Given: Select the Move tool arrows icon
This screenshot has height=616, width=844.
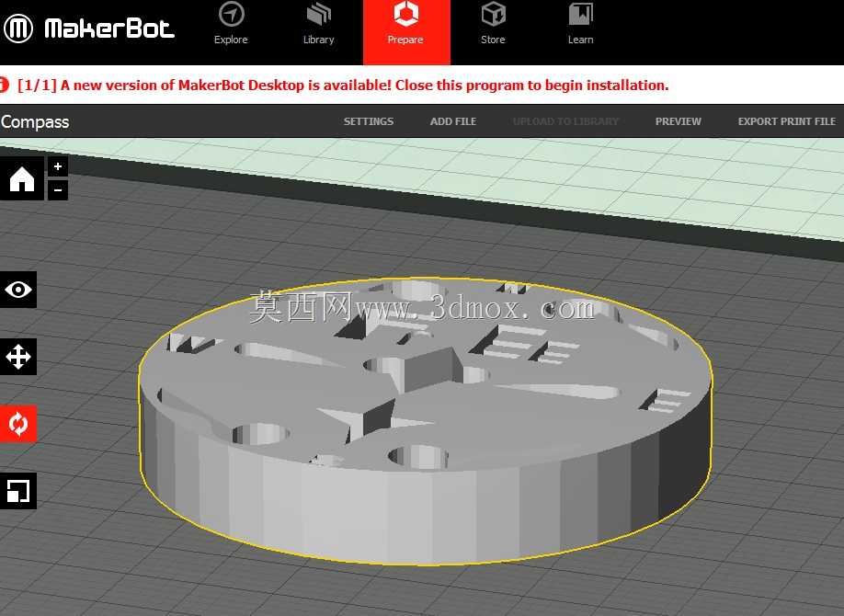Looking at the screenshot, I should [x=18, y=357].
